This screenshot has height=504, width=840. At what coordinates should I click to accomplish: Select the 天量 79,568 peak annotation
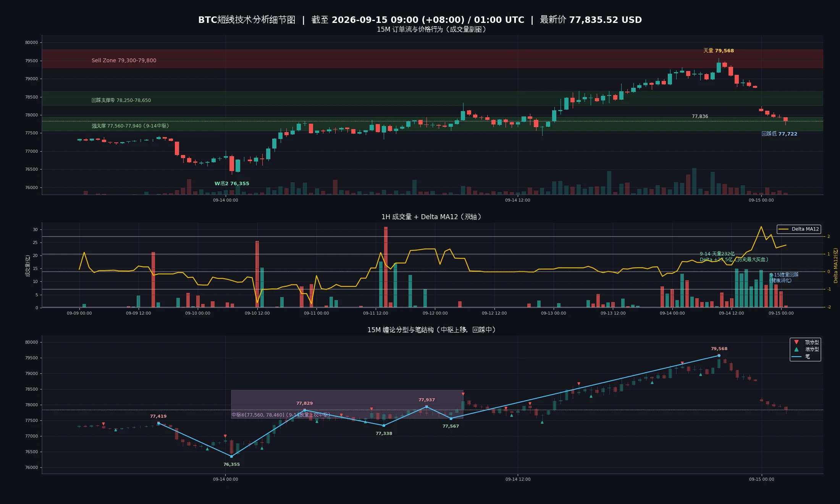point(719,51)
